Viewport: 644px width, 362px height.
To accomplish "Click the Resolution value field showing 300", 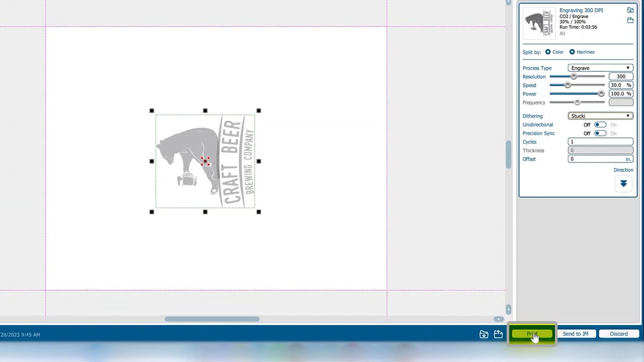I will click(620, 76).
